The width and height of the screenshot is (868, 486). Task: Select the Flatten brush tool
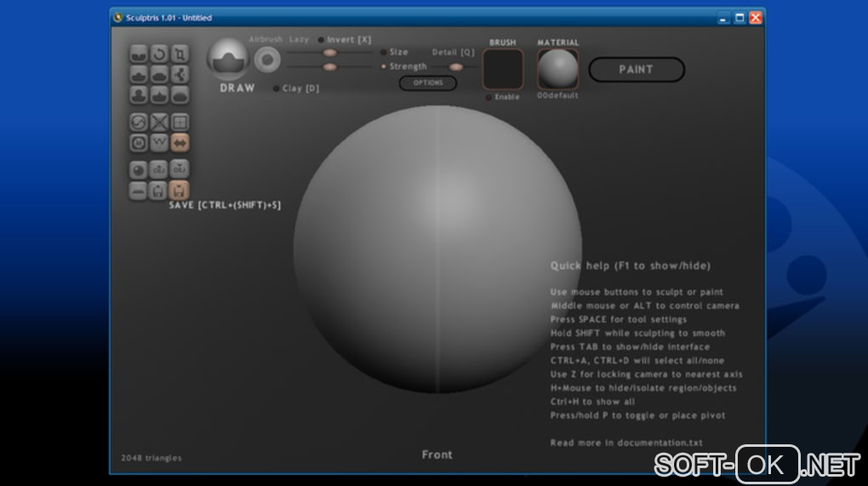tap(159, 75)
